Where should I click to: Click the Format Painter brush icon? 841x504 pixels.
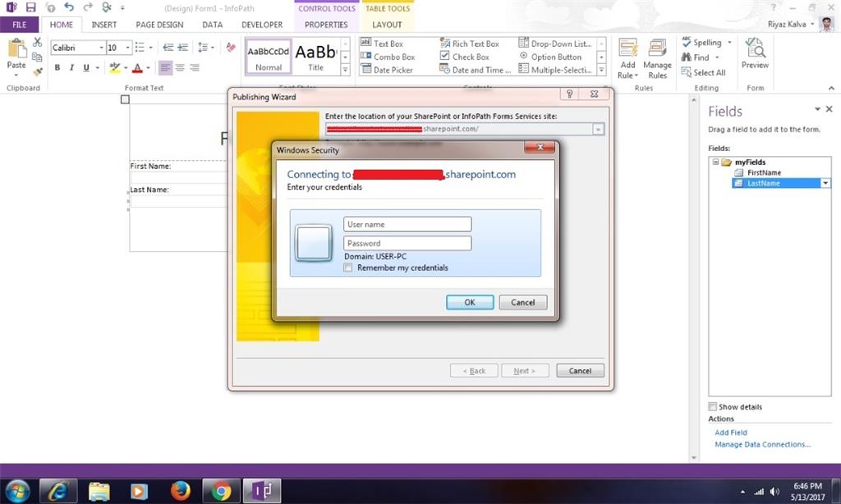pyautogui.click(x=37, y=71)
